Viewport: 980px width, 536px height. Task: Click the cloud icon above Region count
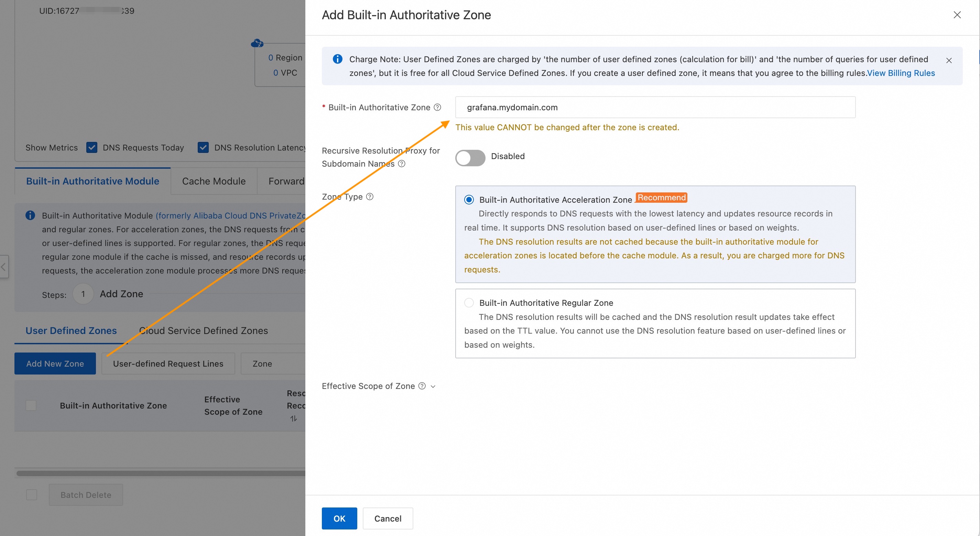pyautogui.click(x=257, y=43)
